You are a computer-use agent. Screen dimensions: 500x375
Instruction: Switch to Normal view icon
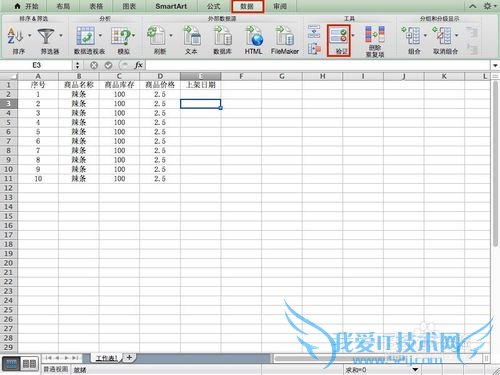coord(11,364)
